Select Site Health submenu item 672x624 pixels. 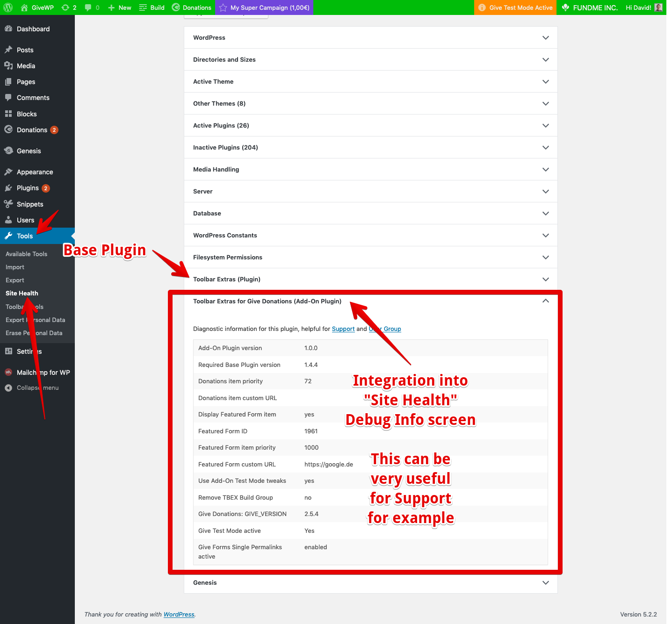tap(22, 293)
